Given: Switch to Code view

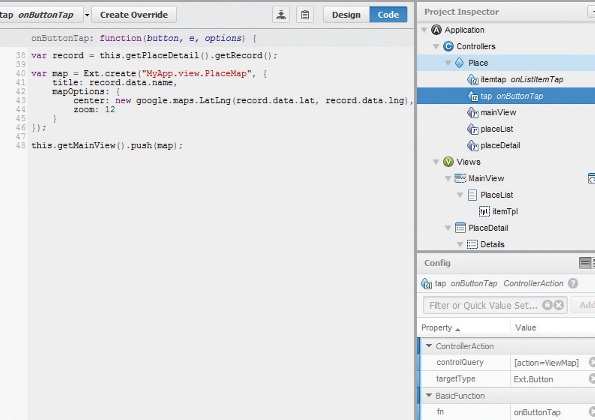Looking at the screenshot, I should point(388,15).
